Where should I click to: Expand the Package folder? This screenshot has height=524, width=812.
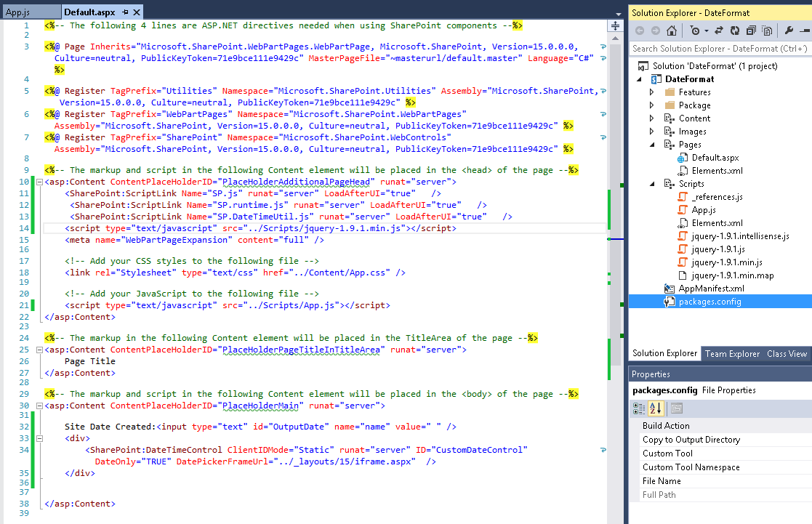652,105
